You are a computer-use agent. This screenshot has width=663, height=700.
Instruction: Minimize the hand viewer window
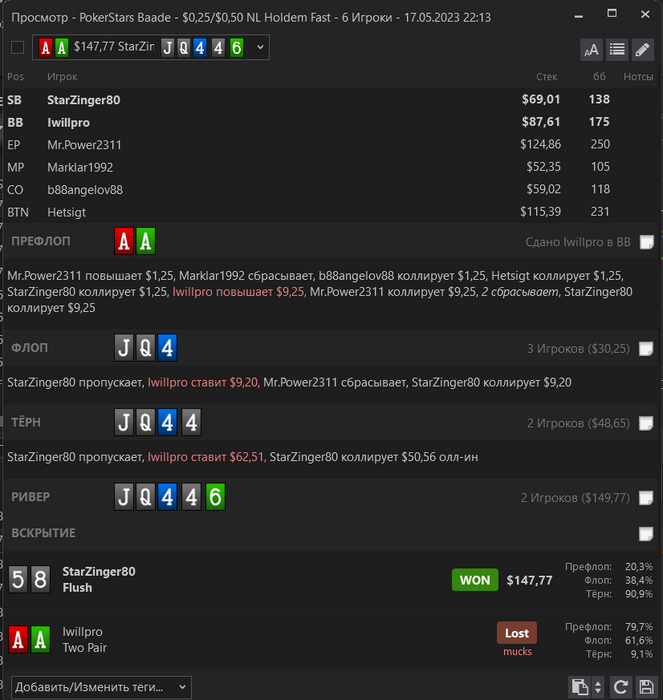(579, 16)
